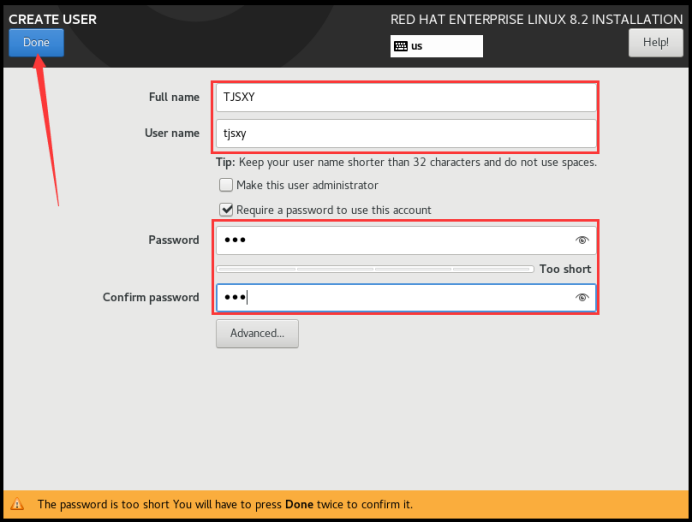Click the CREATE USER title
692x523 pixels.
[53, 19]
